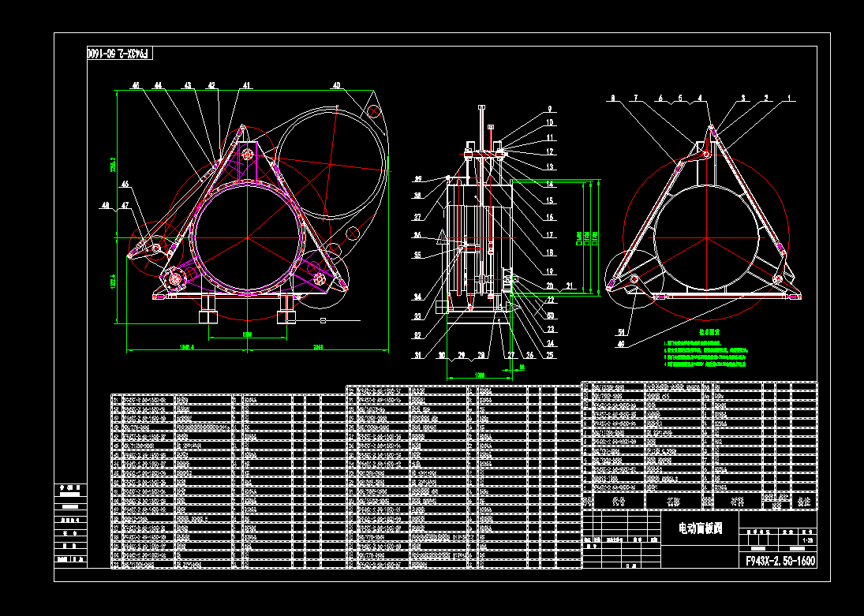864x616 pixels.
Task: Click part callout number 49
Action: pos(621,345)
